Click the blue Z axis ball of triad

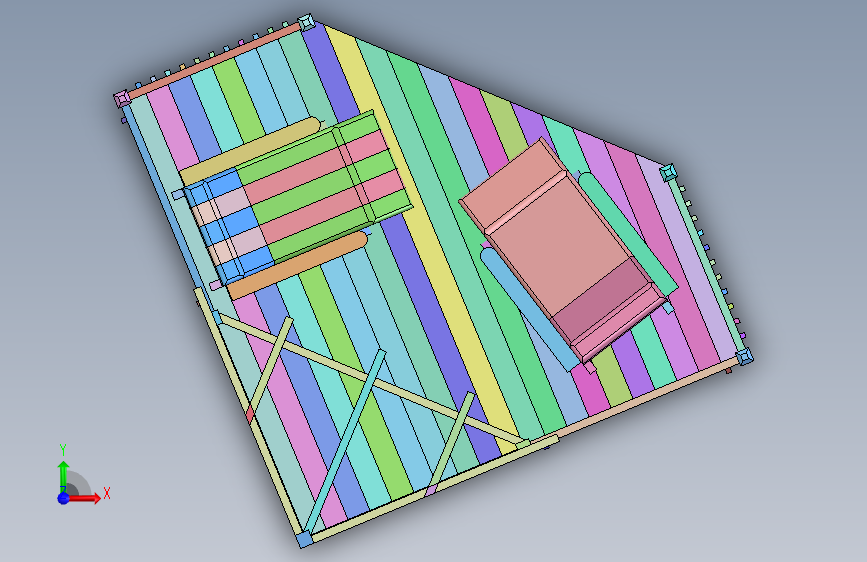[63, 498]
